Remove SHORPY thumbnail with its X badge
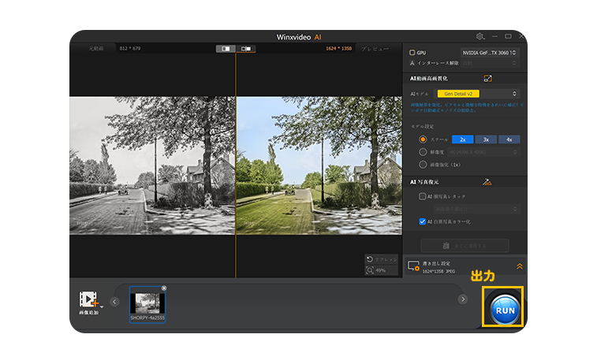597x364 pixels. click(x=164, y=288)
